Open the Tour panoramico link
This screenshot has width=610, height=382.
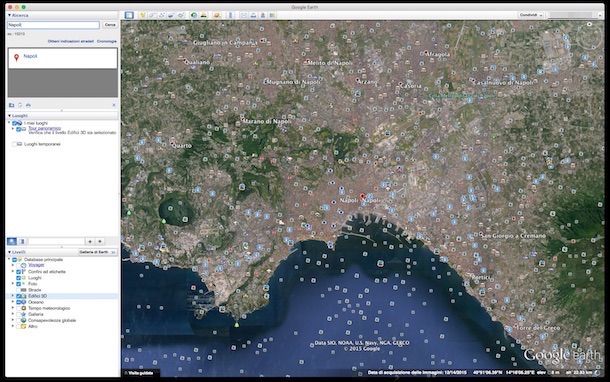pos(44,128)
